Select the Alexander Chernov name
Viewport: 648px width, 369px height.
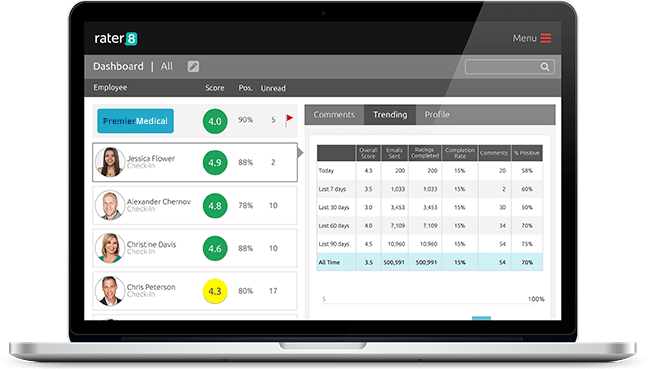click(159, 201)
